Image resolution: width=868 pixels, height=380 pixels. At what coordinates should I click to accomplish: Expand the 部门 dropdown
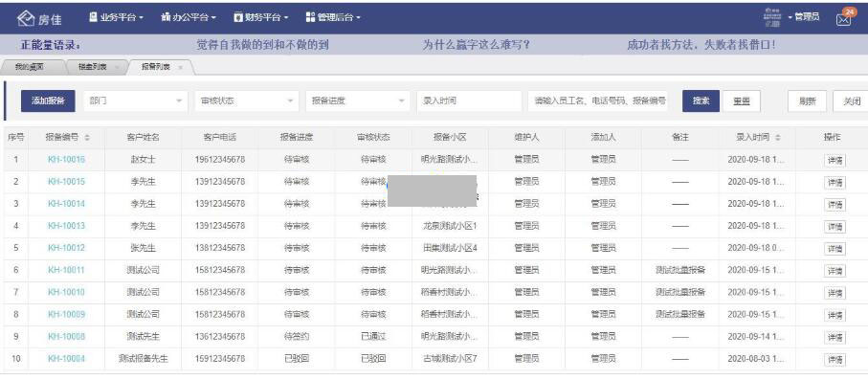click(x=136, y=101)
